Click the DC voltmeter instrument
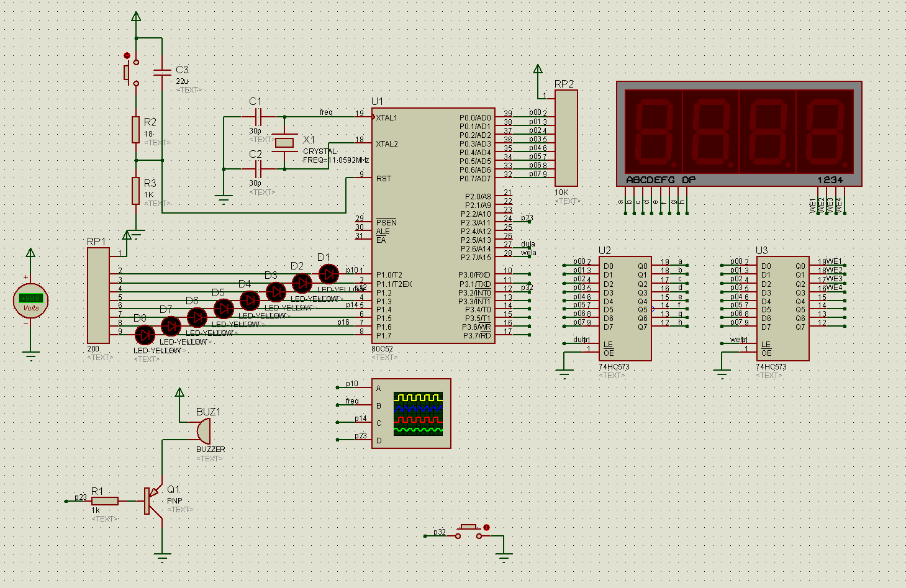Viewport: 906px width, 588px height. 30,301
